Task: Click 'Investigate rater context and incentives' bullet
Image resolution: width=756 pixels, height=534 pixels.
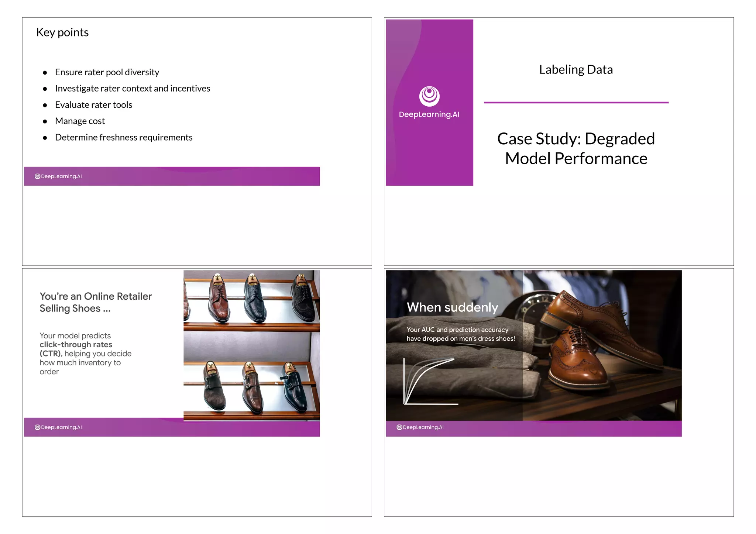Action: click(x=133, y=89)
